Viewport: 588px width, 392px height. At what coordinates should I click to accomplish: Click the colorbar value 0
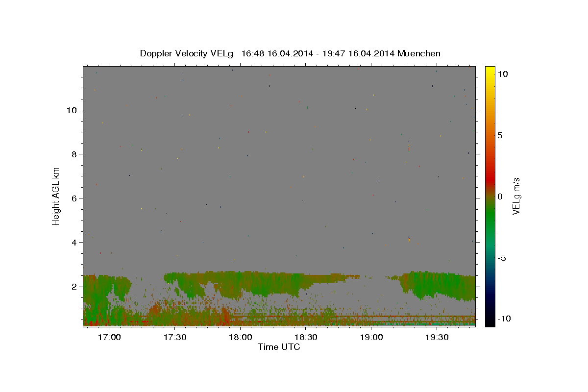500,196
